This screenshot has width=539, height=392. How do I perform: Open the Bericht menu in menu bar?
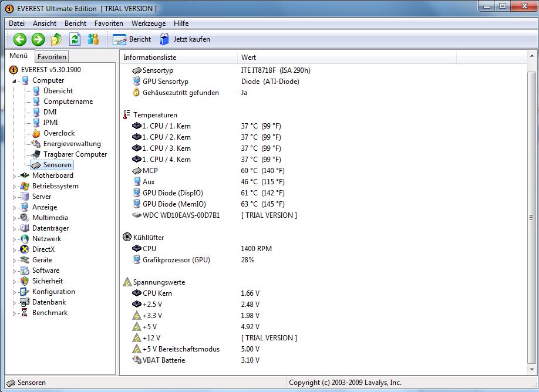pyautogui.click(x=75, y=23)
